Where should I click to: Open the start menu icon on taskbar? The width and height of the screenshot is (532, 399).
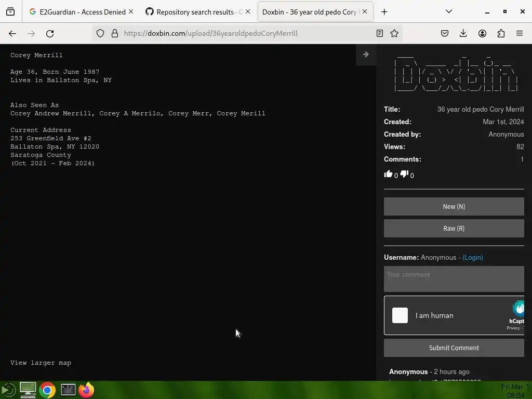coord(8,390)
